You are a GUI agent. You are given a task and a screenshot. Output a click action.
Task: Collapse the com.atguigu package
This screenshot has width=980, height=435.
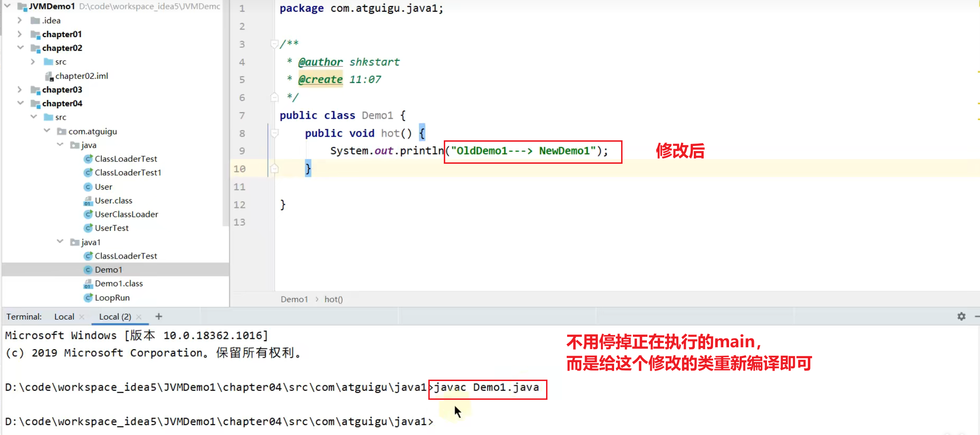pos(47,131)
